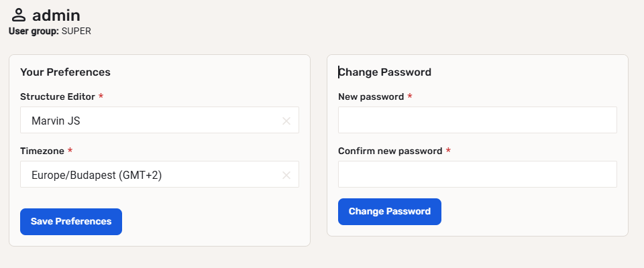Click the SUPER user group value

pos(76,31)
